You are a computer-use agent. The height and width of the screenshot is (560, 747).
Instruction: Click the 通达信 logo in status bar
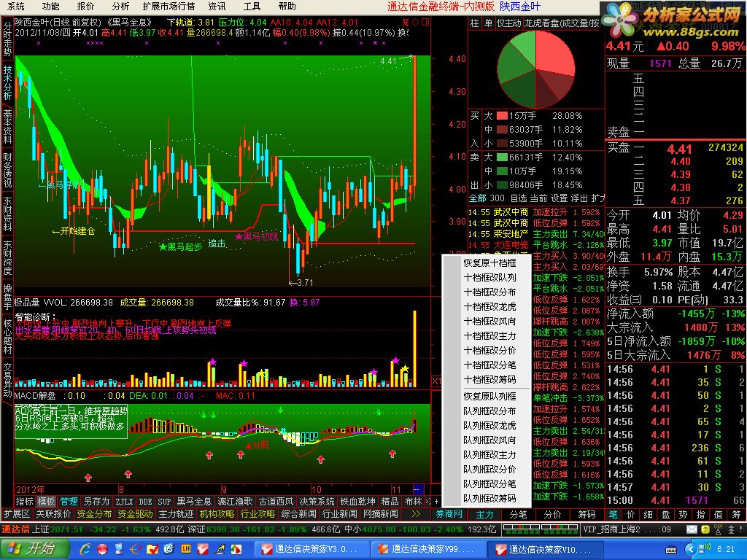click(16, 529)
